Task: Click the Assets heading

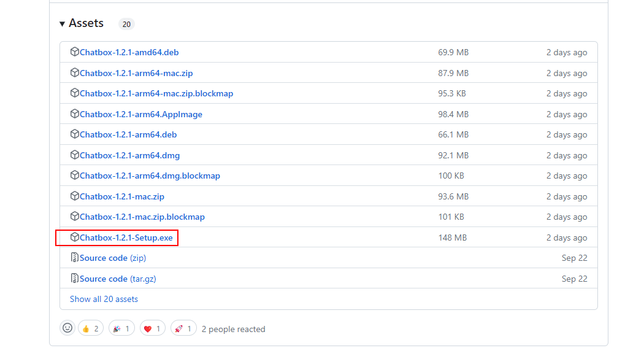Action: point(86,23)
